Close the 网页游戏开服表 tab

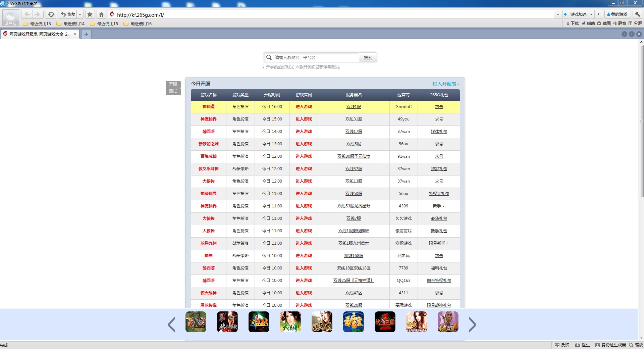pos(75,34)
